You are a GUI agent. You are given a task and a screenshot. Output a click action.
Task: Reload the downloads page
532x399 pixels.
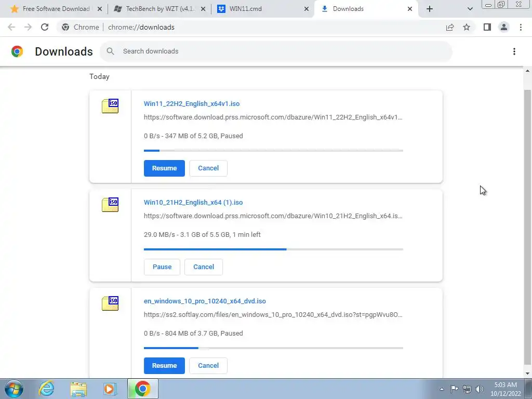pos(45,27)
